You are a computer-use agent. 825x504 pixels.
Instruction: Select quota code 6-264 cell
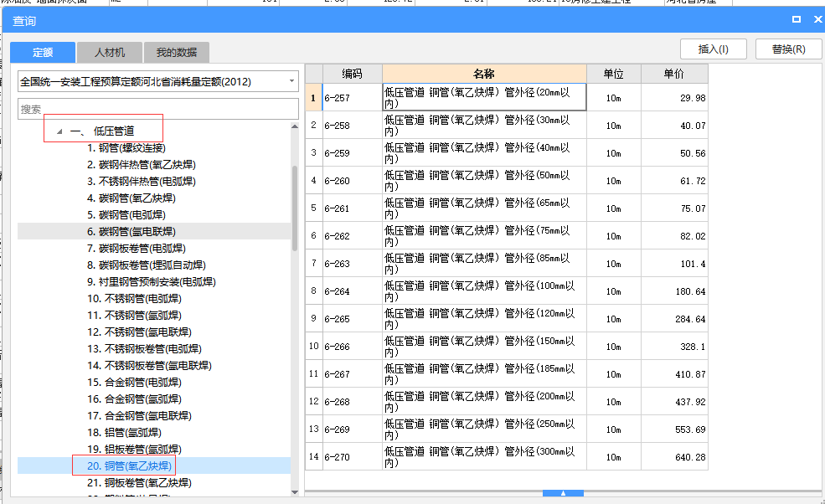point(352,291)
